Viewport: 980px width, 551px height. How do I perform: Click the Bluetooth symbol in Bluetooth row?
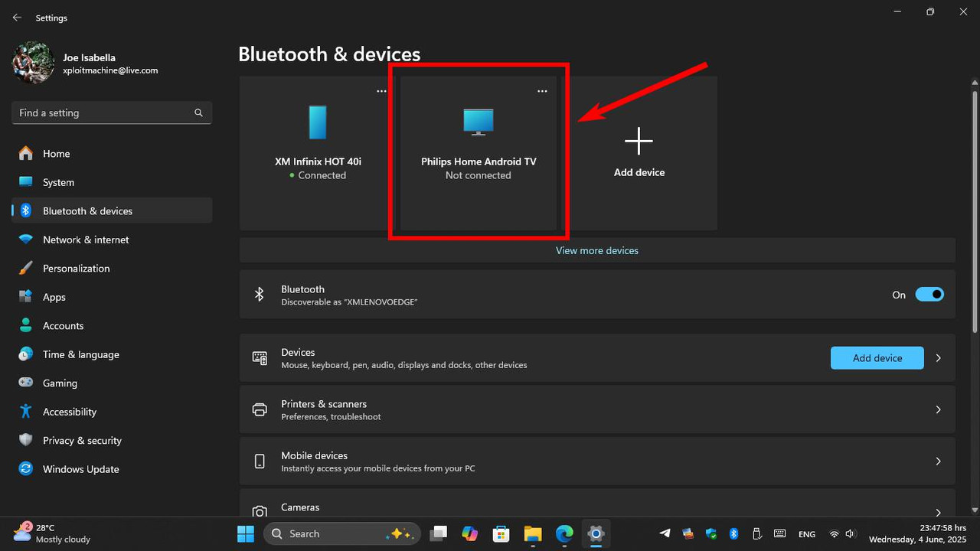260,295
